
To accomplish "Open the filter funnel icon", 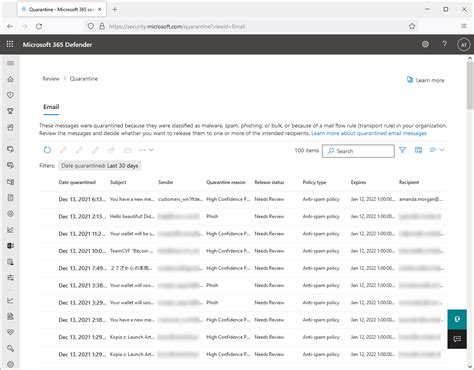I will (403, 150).
